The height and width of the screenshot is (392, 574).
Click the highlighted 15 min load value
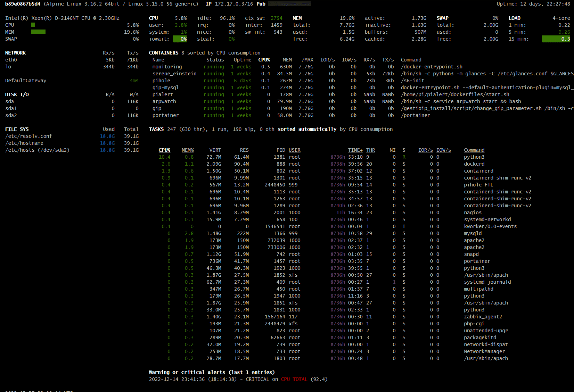(556, 39)
